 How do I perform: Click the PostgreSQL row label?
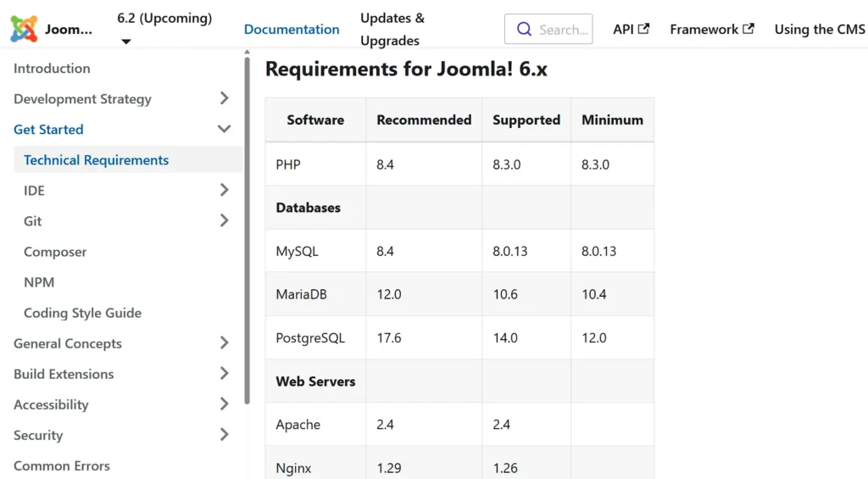pyautogui.click(x=310, y=337)
